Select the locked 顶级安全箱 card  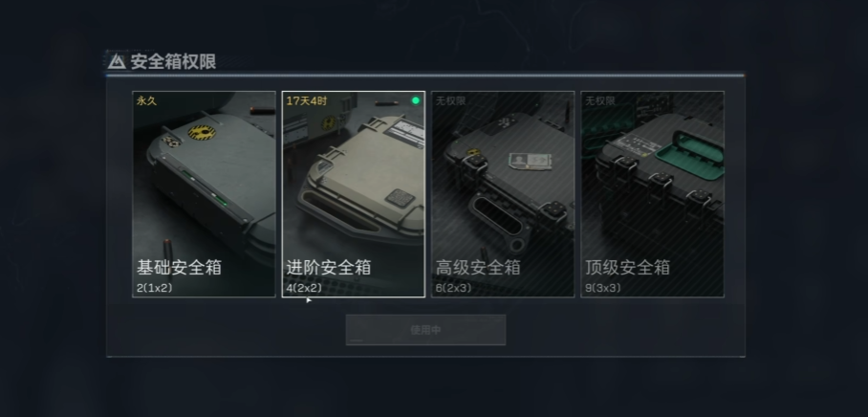[x=652, y=194]
